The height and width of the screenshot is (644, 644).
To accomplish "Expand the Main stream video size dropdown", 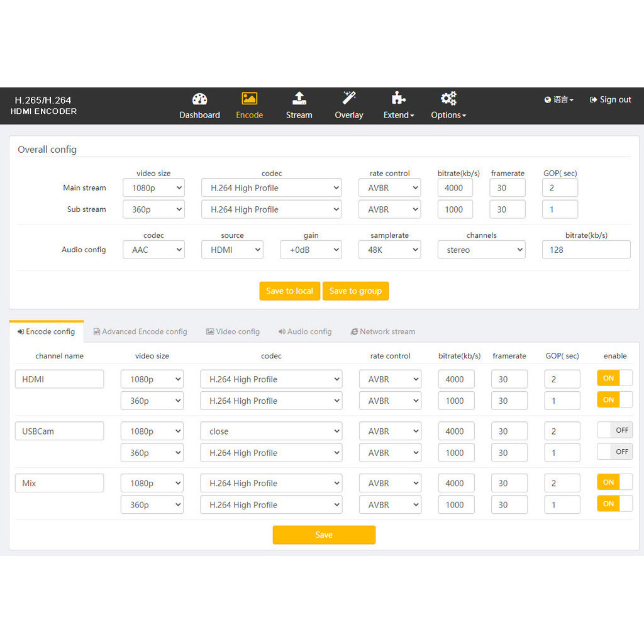I will [x=153, y=188].
